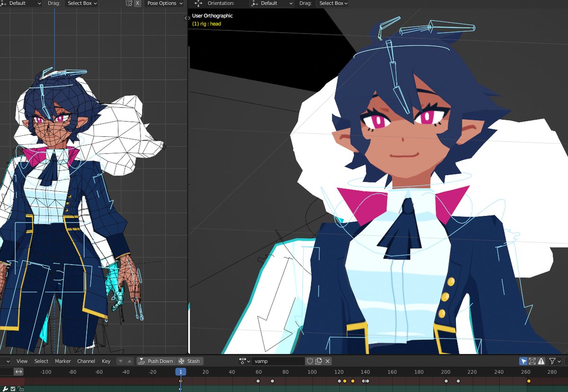Click the 'rig : head' object label

[206, 24]
